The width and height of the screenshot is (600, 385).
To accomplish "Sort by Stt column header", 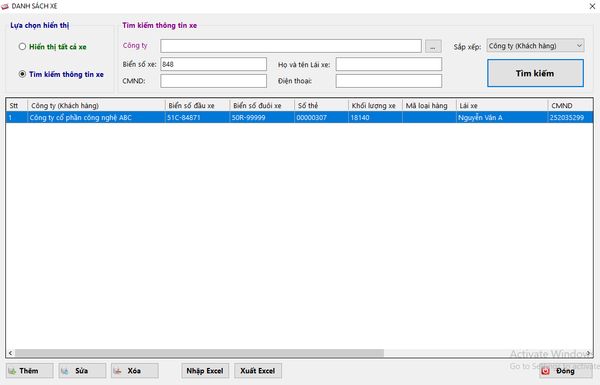I will click(x=17, y=106).
